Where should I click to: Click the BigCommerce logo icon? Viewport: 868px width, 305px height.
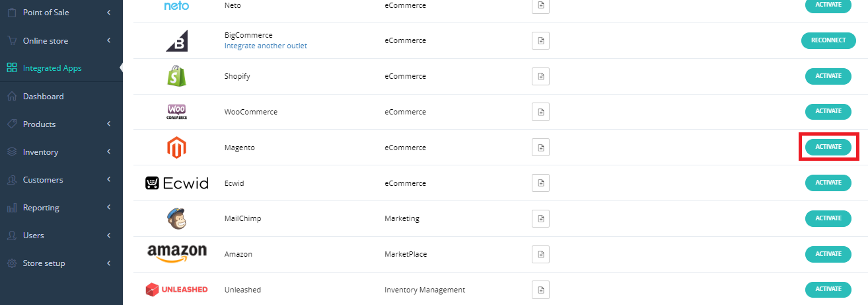click(176, 41)
